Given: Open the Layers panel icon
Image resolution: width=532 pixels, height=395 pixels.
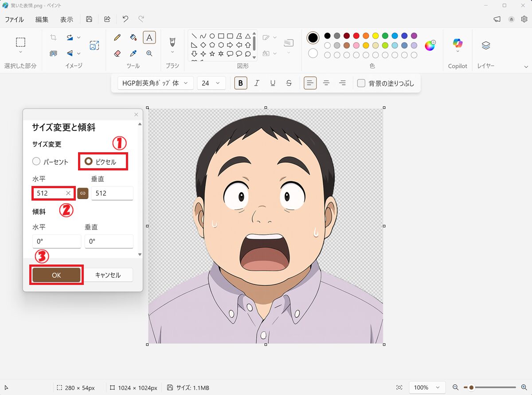Looking at the screenshot, I should coord(486,45).
